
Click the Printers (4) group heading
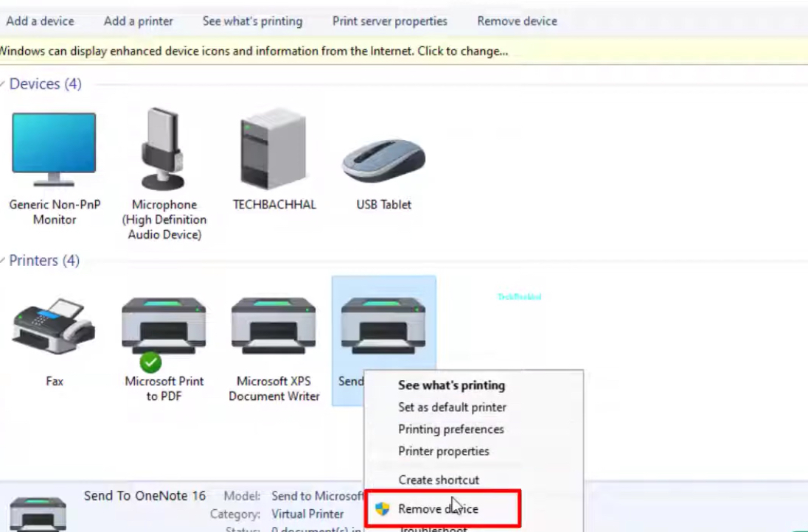tap(44, 261)
